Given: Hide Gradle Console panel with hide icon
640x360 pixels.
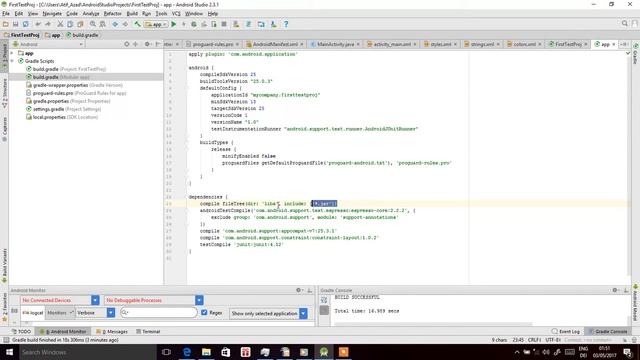Looking at the screenshot, I should (x=626, y=290).
